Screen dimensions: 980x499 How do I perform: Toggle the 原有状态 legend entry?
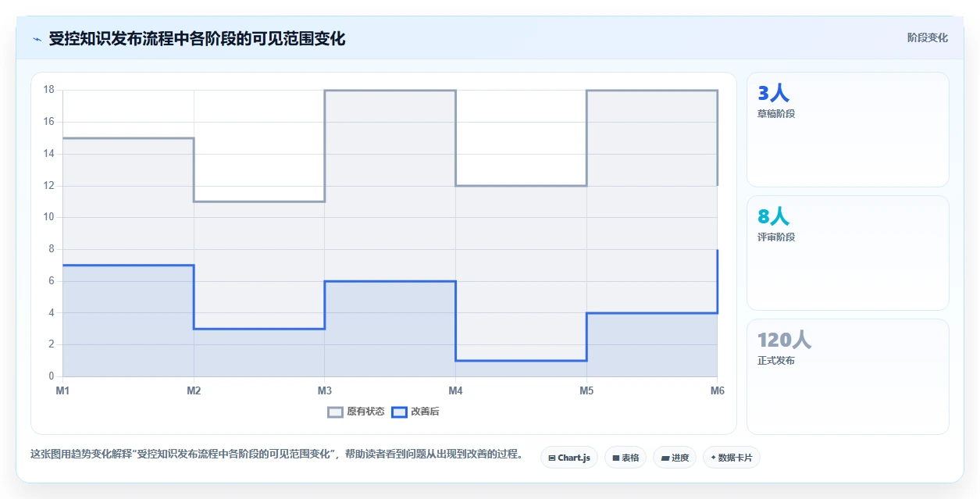click(x=355, y=412)
